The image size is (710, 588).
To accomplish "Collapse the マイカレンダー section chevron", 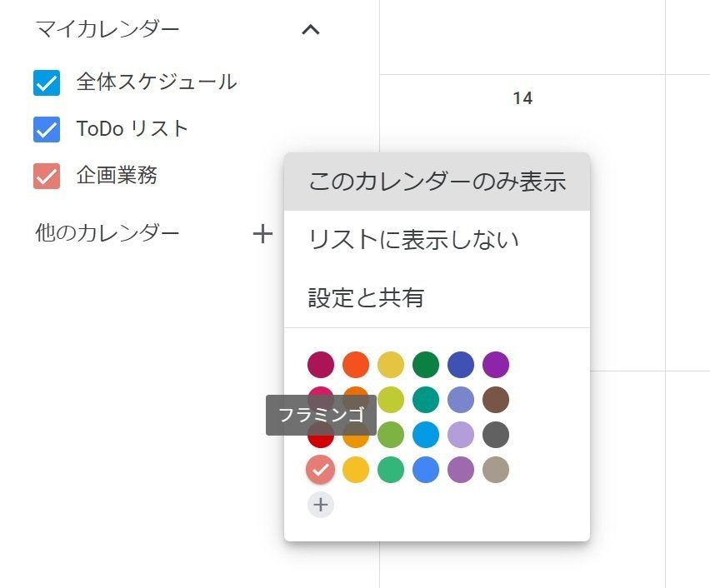I will coord(310,31).
